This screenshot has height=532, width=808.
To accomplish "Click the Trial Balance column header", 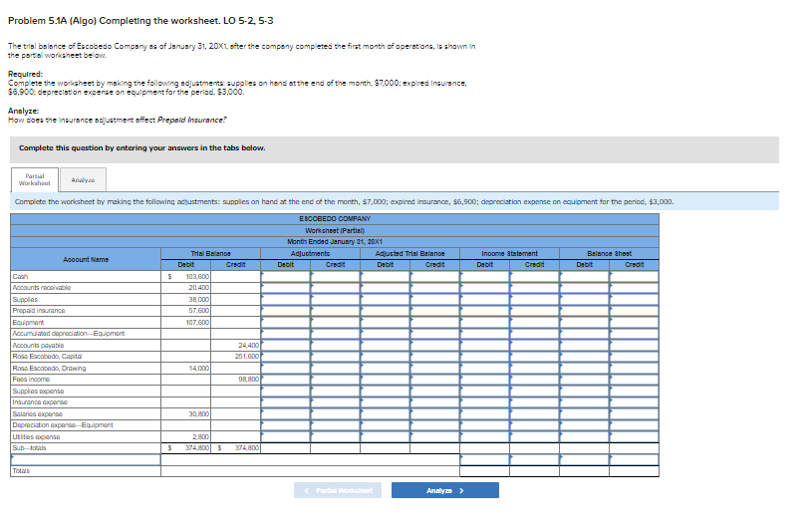I will click(211, 254).
